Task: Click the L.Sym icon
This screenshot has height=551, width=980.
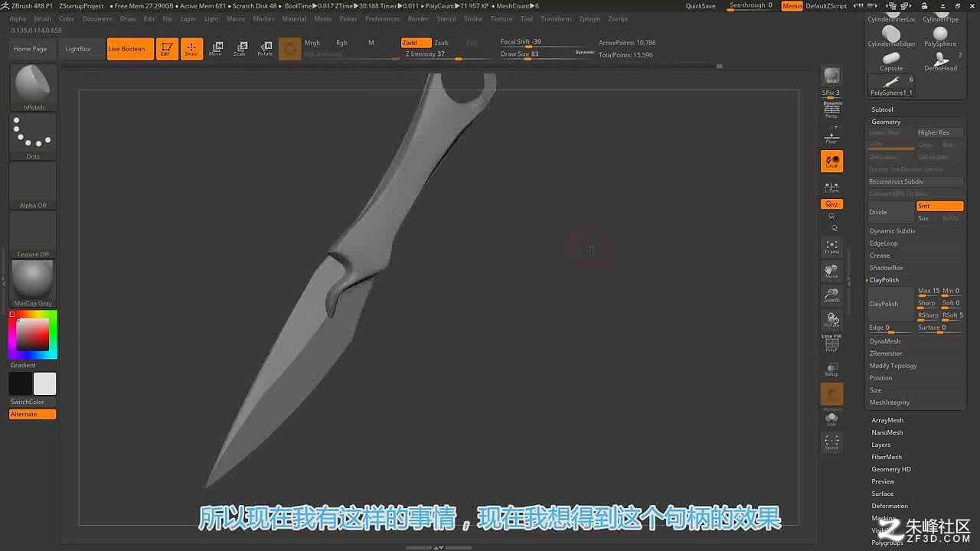Action: coord(831,186)
